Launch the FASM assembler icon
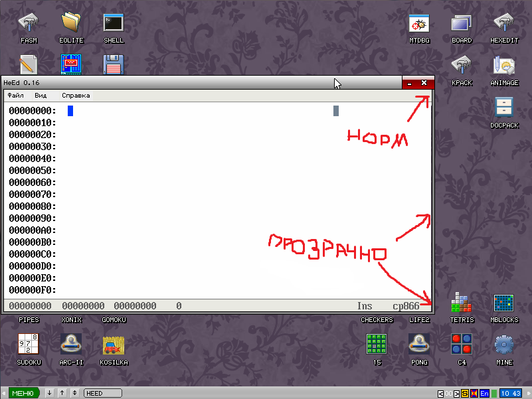 point(29,23)
